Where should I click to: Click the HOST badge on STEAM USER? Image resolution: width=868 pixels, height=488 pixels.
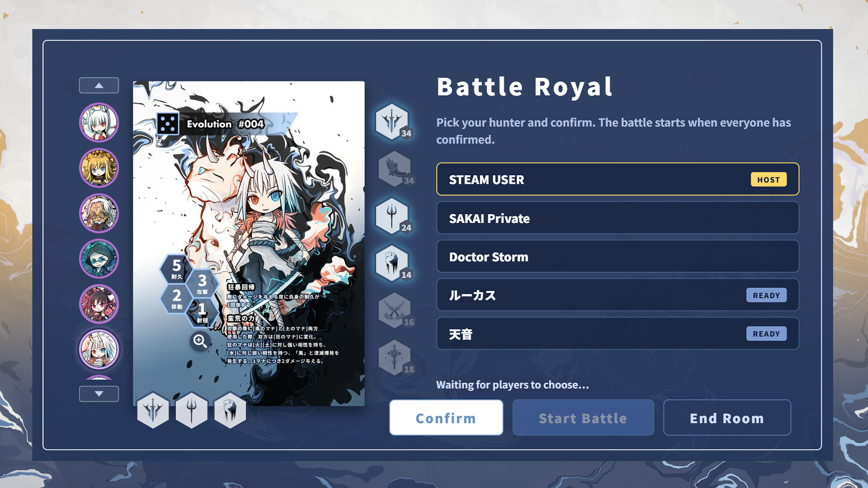point(769,179)
